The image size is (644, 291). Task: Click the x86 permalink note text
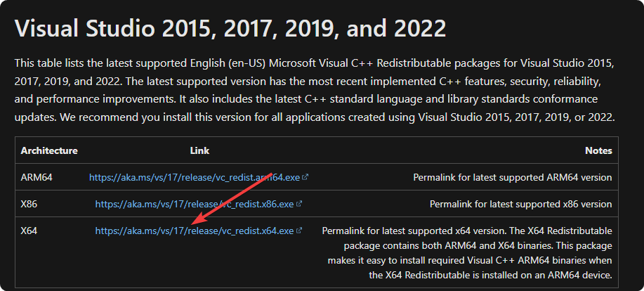pyautogui.click(x=520, y=205)
